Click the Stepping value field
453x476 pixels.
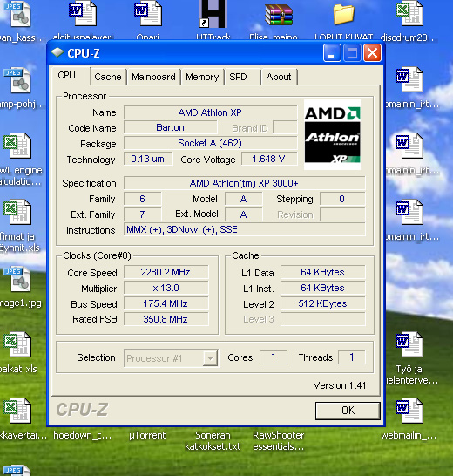click(342, 199)
